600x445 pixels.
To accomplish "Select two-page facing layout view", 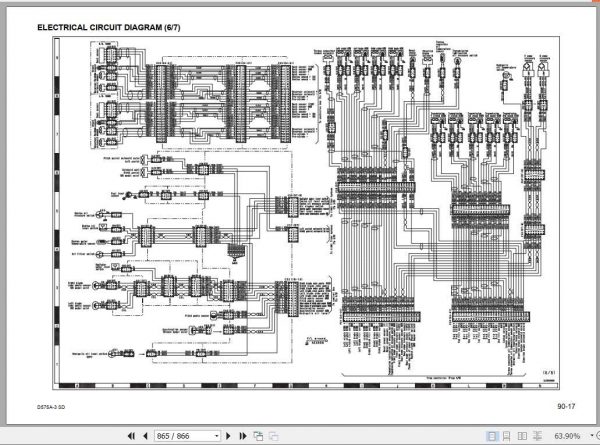I will click(x=522, y=436).
